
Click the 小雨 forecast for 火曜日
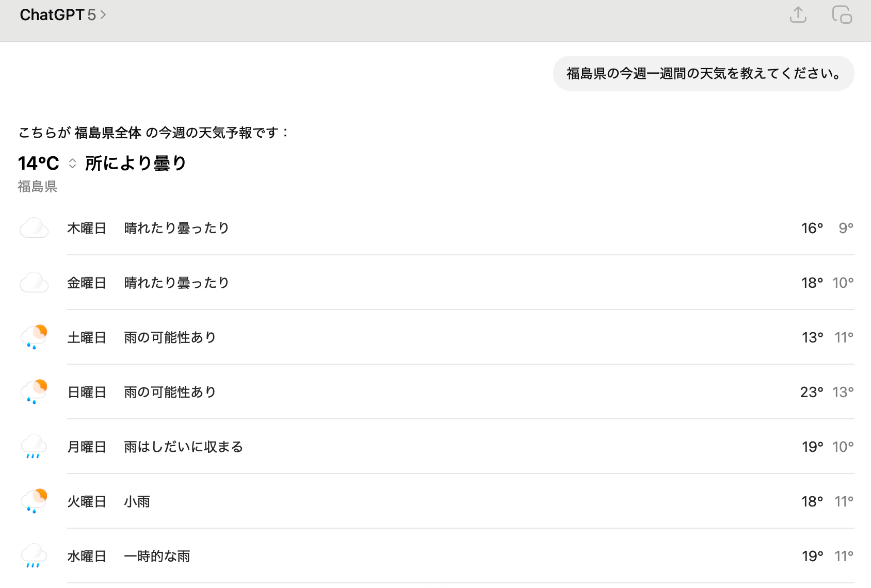pyautogui.click(x=137, y=501)
